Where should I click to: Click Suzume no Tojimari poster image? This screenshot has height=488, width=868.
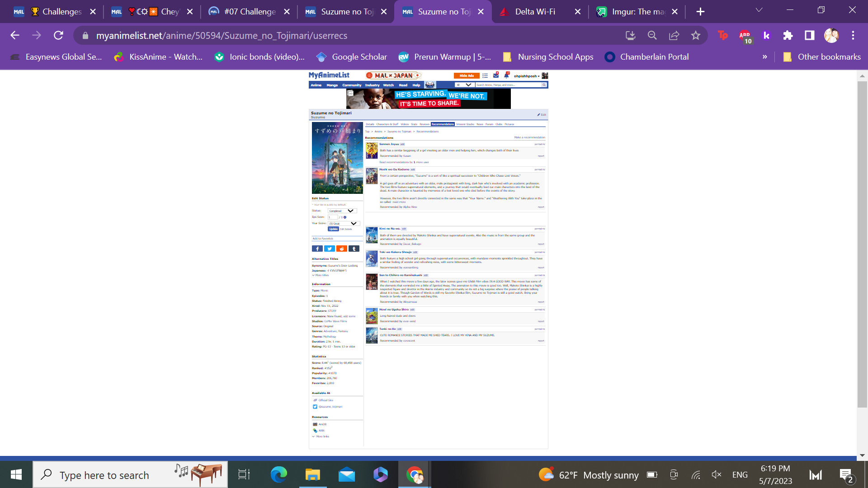click(337, 158)
